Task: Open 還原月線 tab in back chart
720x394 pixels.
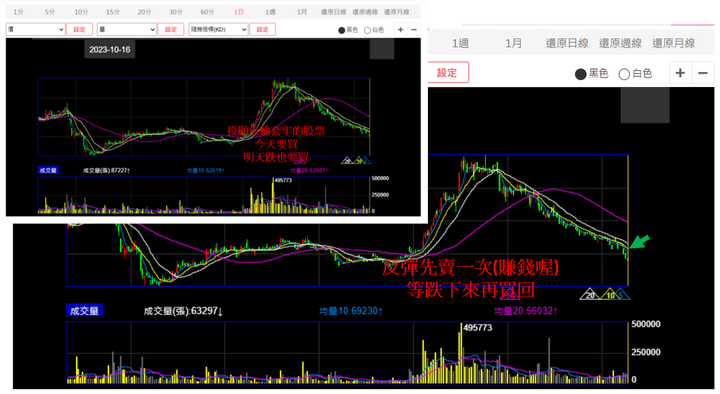Action: click(674, 44)
